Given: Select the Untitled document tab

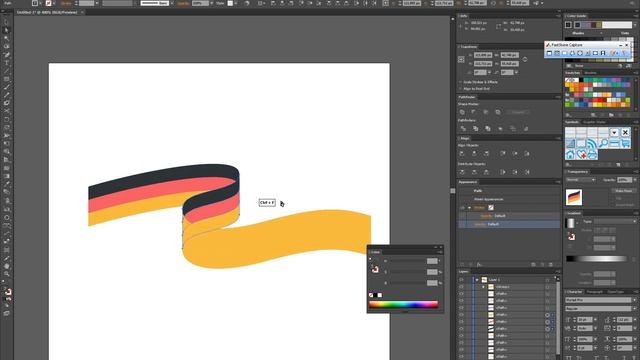Looking at the screenshot, I should pos(47,12).
